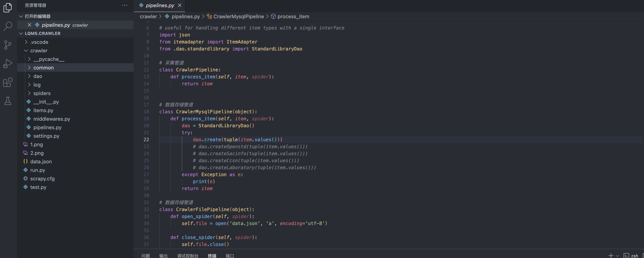
Task: Click the 'class CrawlerFilePipeline(object):' line
Action: [x=207, y=209]
